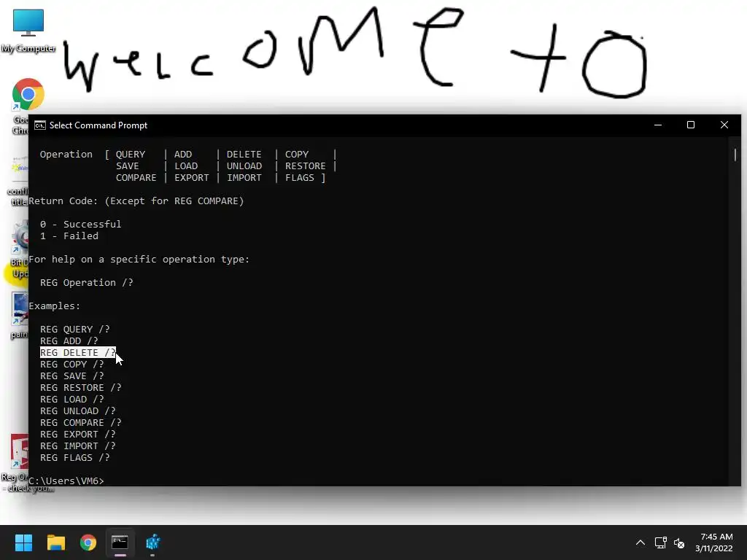Click the 'C:\Users\VM6>' prompt line
747x560 pixels.
point(66,481)
